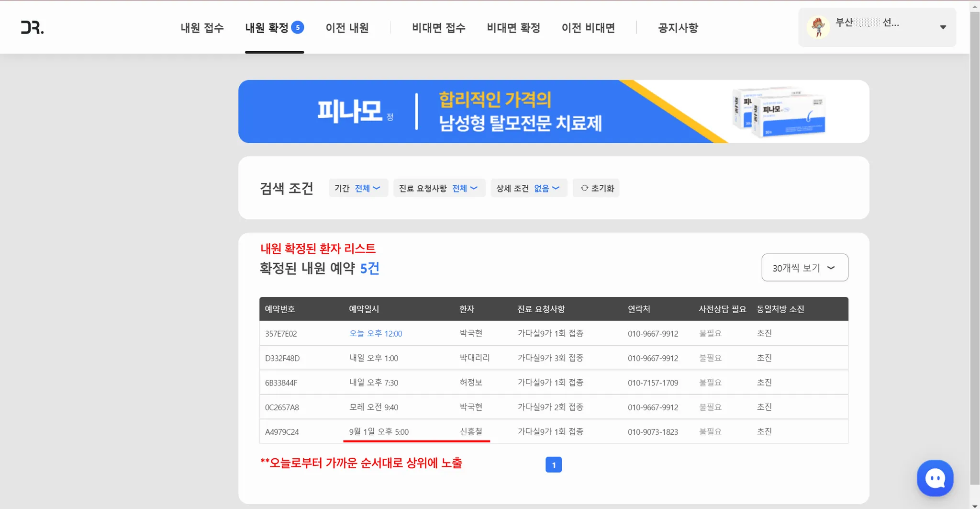
Task: Click 가다실9가 3회 접종 request cell
Action: point(550,358)
